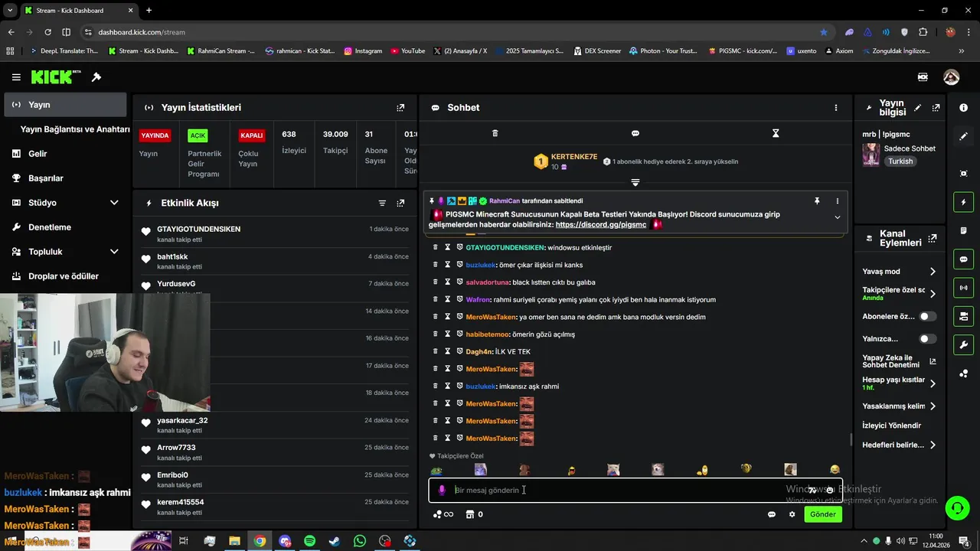Open Droplar ve ödüller in sidebar

coord(65,276)
